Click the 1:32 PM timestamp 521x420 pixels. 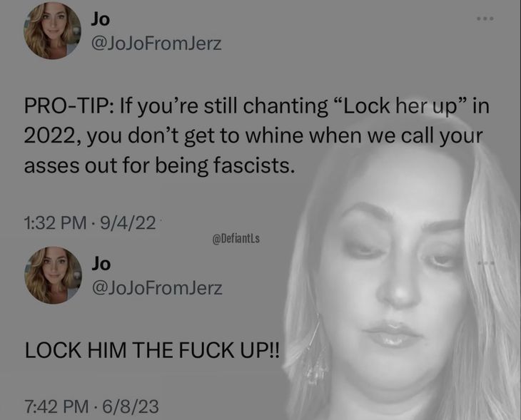[55, 222]
